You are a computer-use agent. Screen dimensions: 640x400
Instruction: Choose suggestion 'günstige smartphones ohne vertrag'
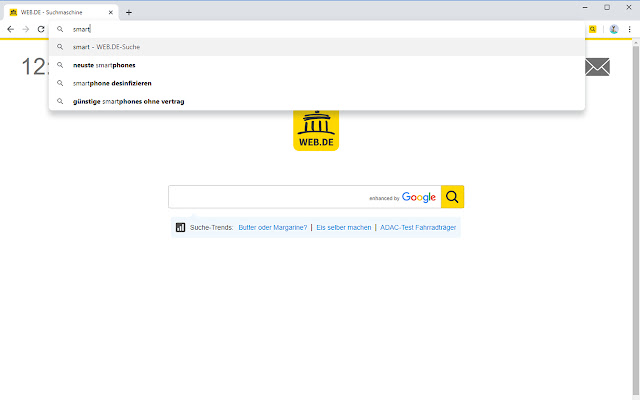317,101
